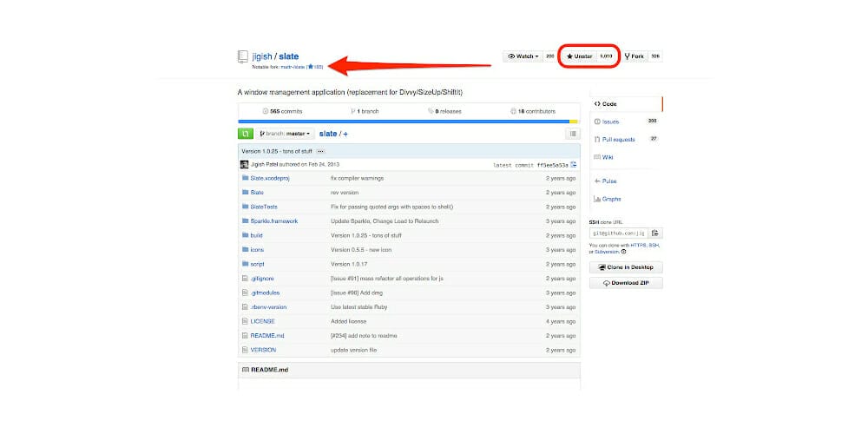Image resolution: width=868 pixels, height=434 pixels.
Task: Click the repository book icon beside jigish
Action: pyautogui.click(x=243, y=56)
